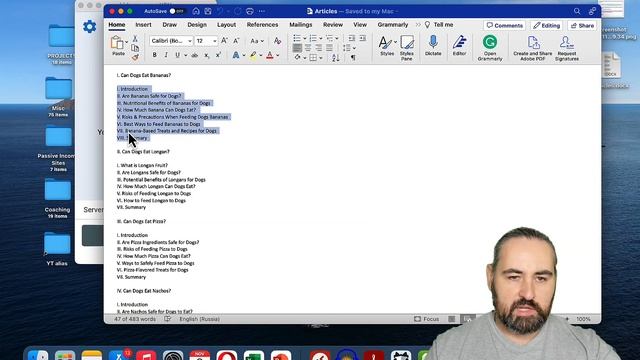Viewport: 640px width, 360px height.
Task: Open the Change Case dropdown
Action: 257,41
